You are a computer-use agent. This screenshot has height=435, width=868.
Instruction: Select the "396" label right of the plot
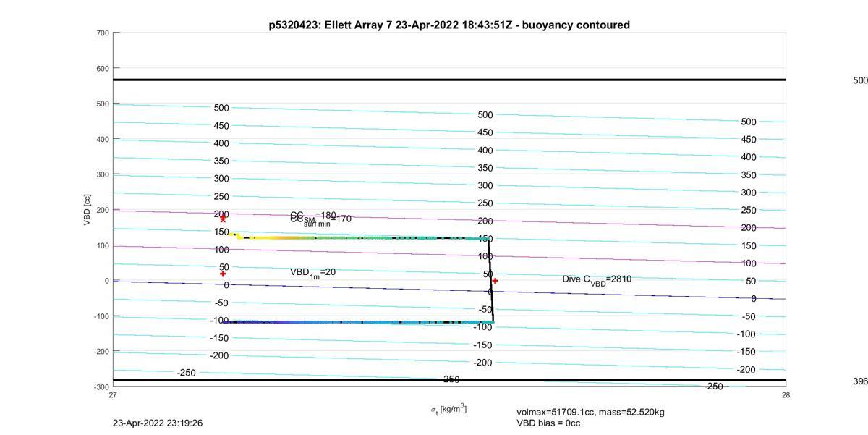[x=860, y=381]
